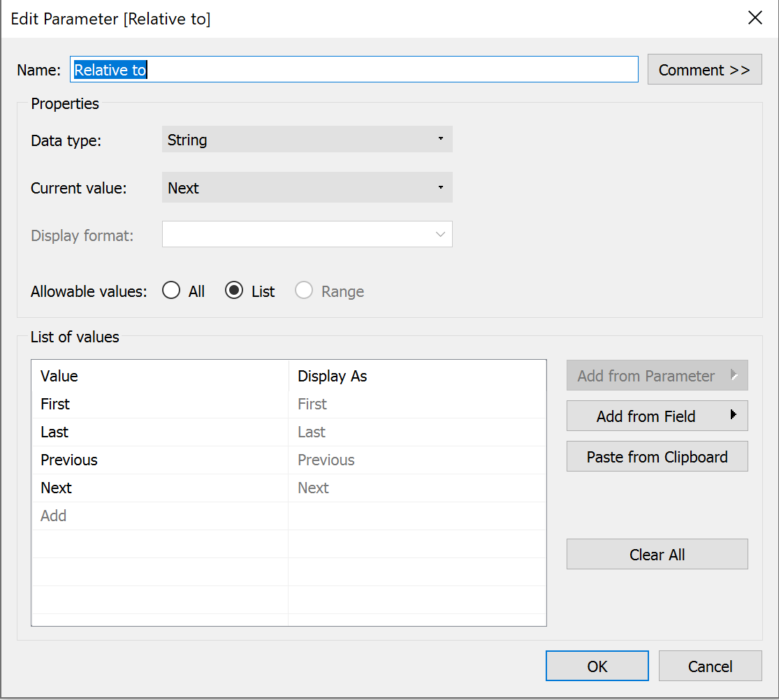Click the Comment >> button
The height and width of the screenshot is (700, 779).
704,69
